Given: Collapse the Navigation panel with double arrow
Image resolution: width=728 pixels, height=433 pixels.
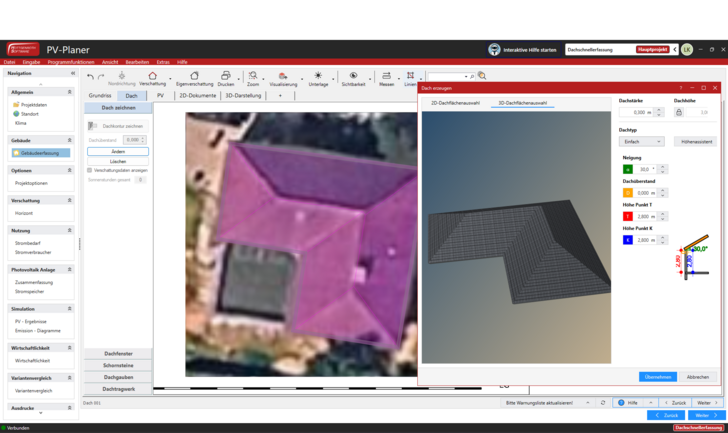Looking at the screenshot, I should (x=73, y=73).
